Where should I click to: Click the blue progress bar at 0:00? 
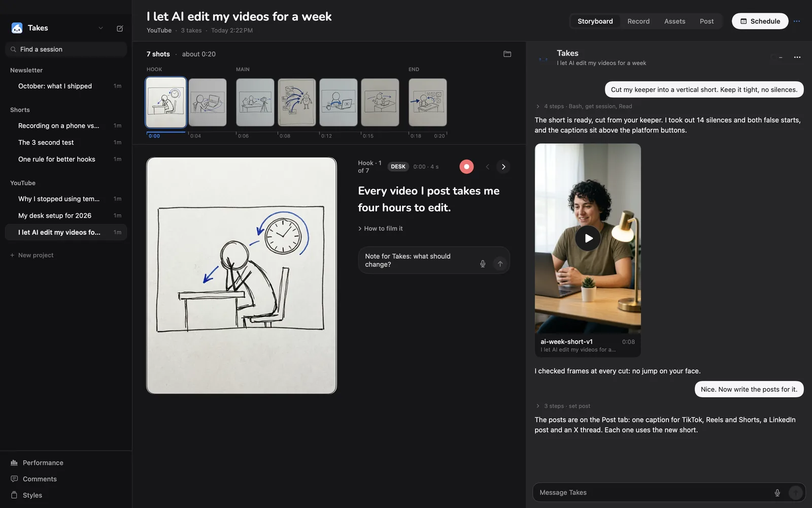pos(166,132)
